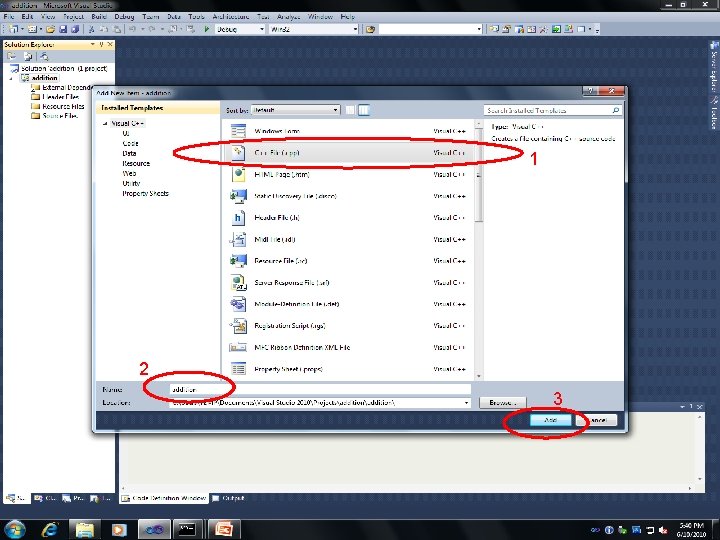The image size is (720, 540).
Task: Toggle the Solution Explorer auto-hide pin
Action: [x=101, y=45]
